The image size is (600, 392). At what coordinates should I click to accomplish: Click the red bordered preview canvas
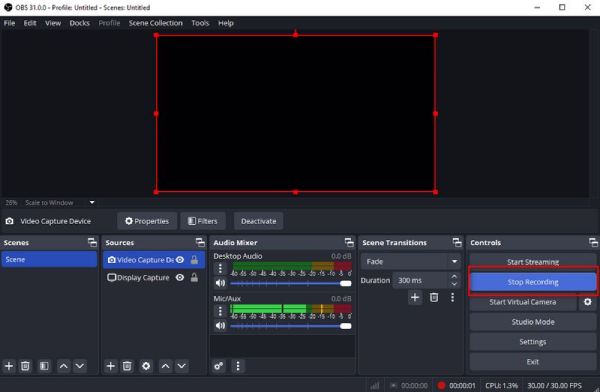296,114
